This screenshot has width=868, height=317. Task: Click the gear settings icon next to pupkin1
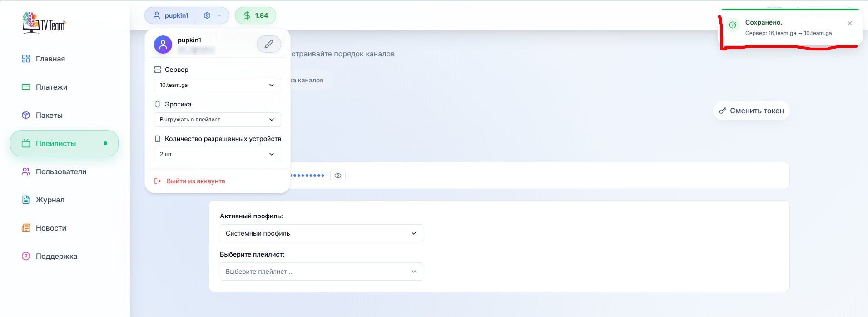(207, 15)
